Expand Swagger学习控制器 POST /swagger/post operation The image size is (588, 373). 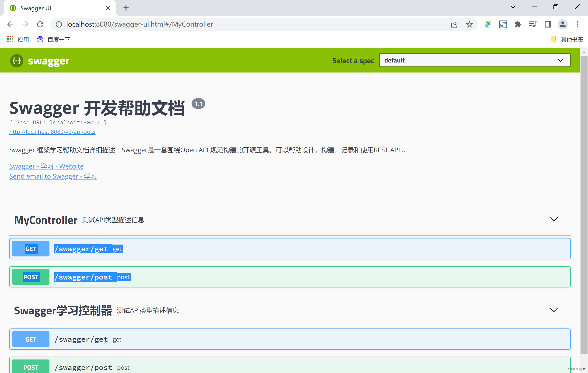coord(290,365)
